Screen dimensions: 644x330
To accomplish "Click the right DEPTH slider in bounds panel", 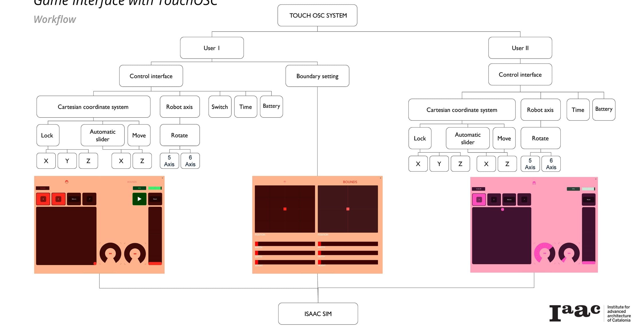I will [x=348, y=253].
